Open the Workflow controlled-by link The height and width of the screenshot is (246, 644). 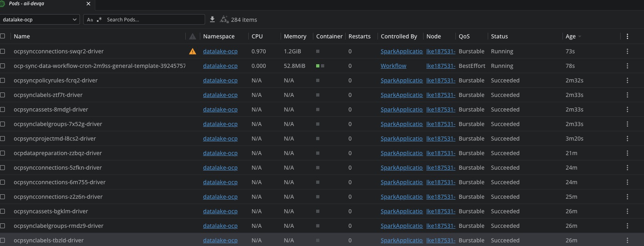point(393,66)
